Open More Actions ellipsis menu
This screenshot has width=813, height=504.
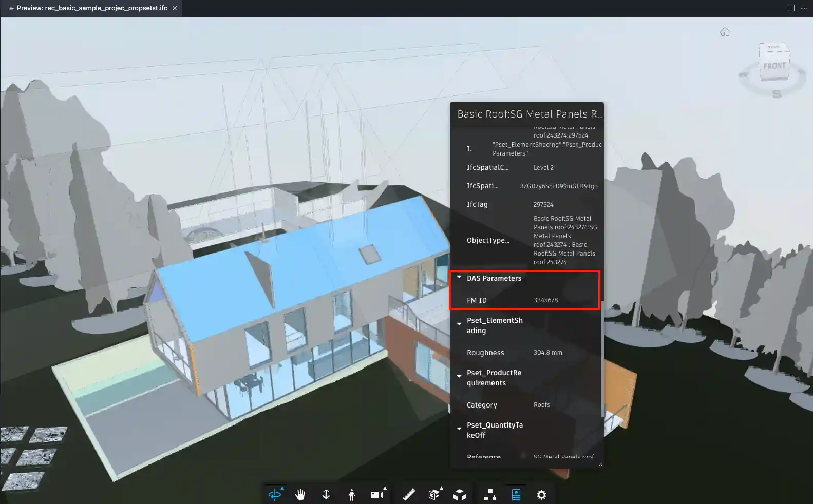(x=804, y=8)
